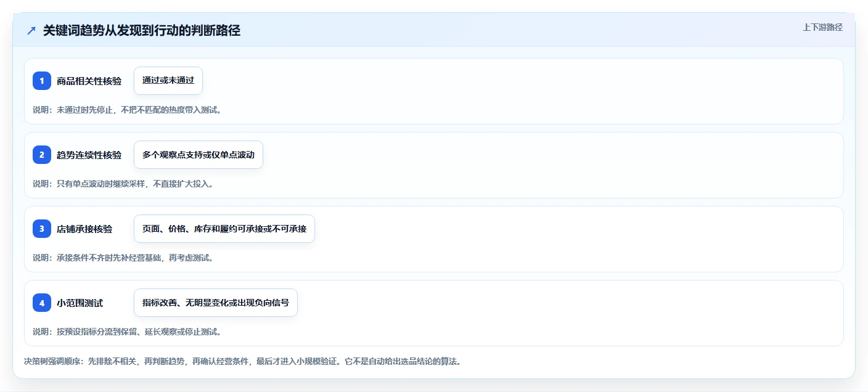Click the step 3 number badge
The width and height of the screenshot is (868, 392).
click(42, 229)
